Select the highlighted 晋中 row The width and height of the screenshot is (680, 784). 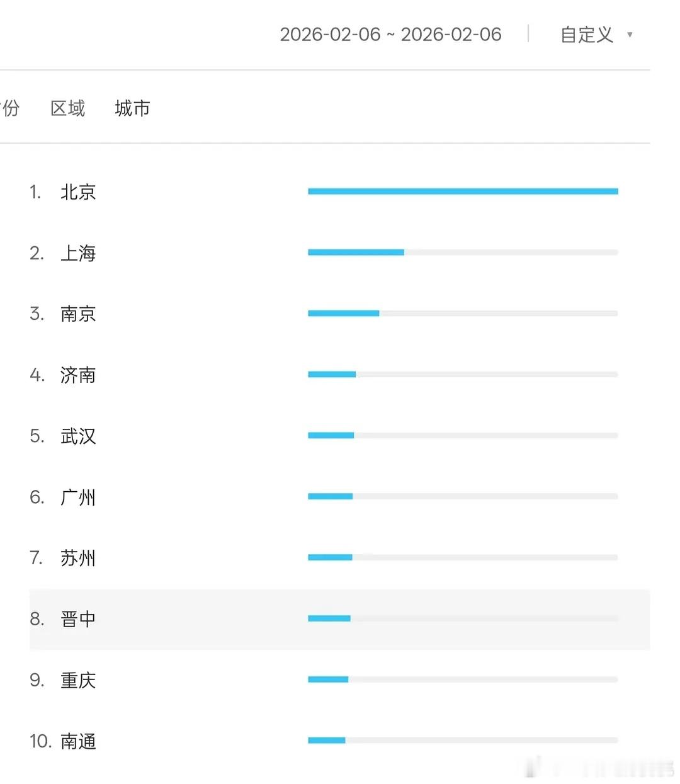(77, 619)
